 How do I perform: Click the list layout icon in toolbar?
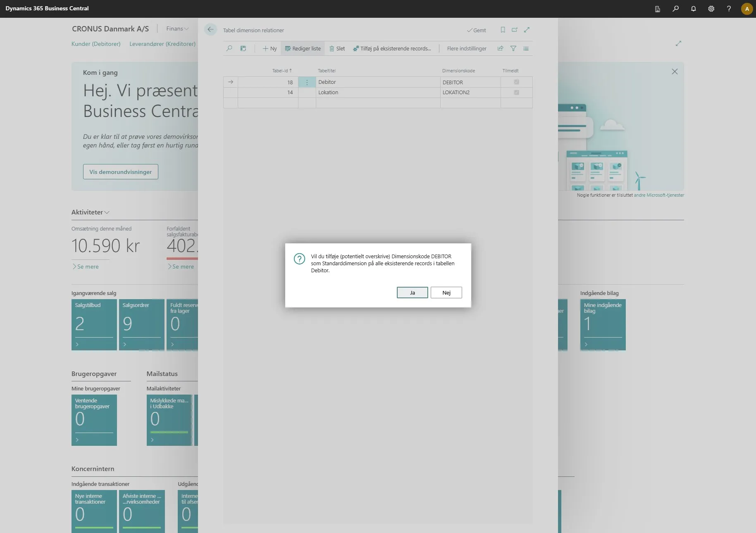click(x=526, y=48)
